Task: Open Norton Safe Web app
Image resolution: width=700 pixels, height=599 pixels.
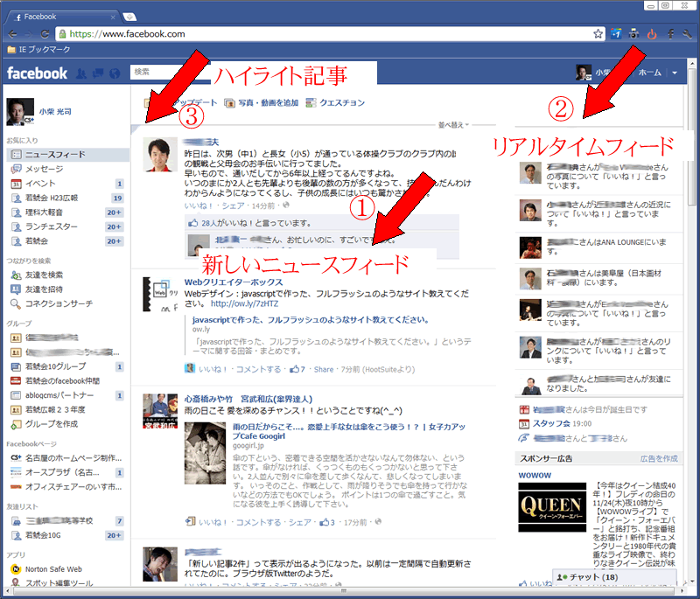Action: point(53,569)
